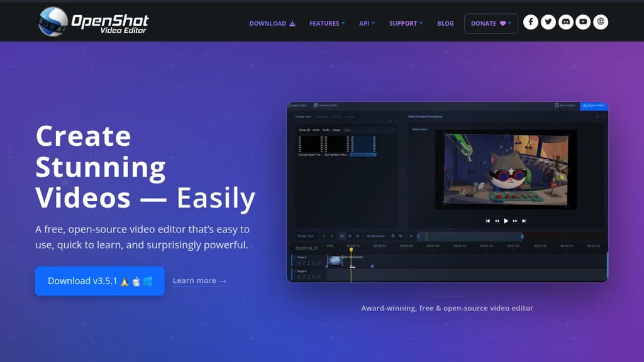This screenshot has width=644, height=362.
Task: Click the blue Export Video button
Action: click(x=594, y=106)
